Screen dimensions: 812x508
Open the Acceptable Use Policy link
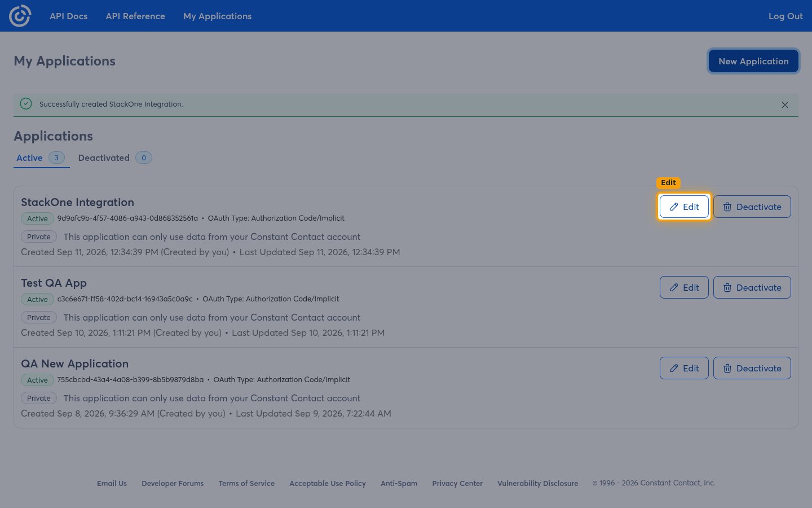point(328,483)
